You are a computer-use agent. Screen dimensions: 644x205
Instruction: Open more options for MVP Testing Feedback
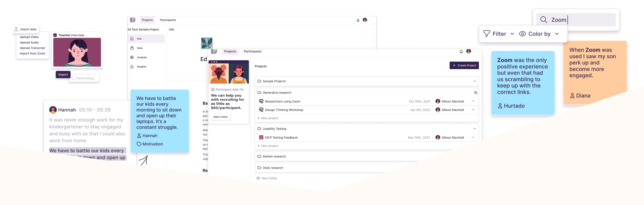click(473, 137)
